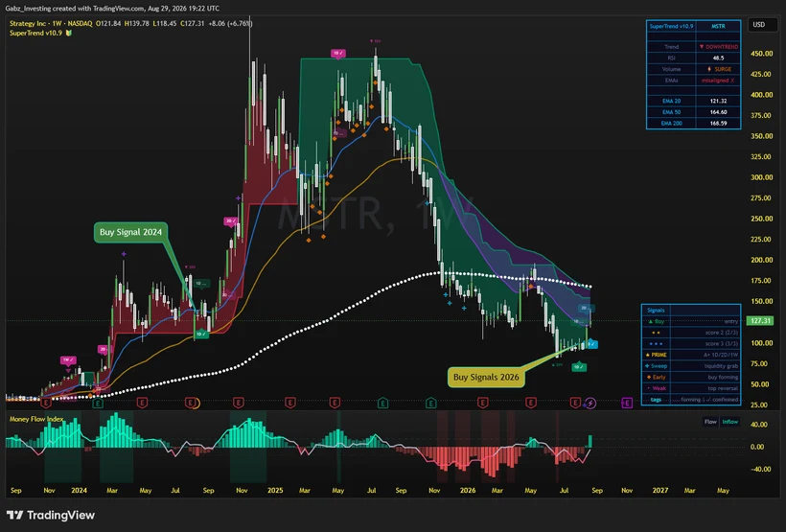Screen dimensions: 786x532
Task: Click the blue checkmark signal label at latest candle
Action: pos(592,344)
